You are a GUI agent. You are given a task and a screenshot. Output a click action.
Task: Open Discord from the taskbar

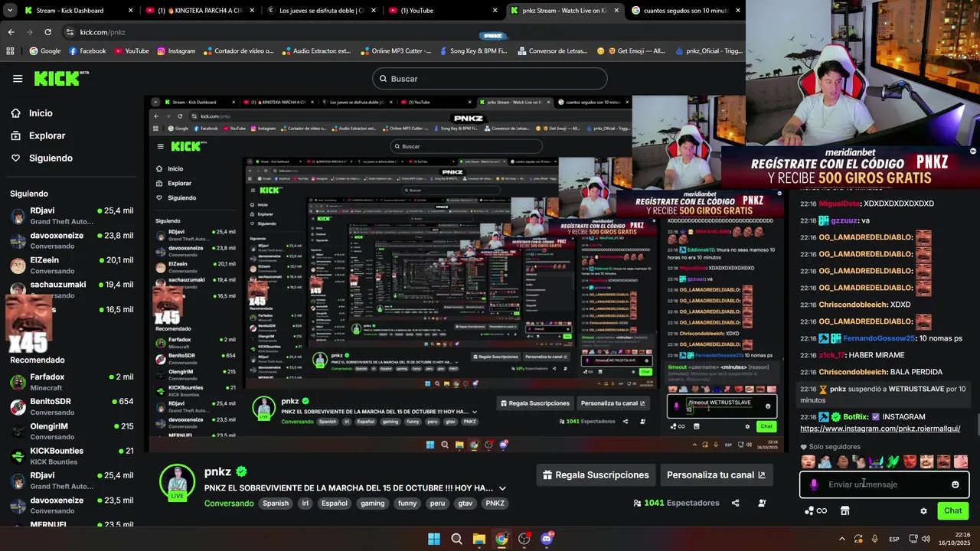pyautogui.click(x=547, y=539)
